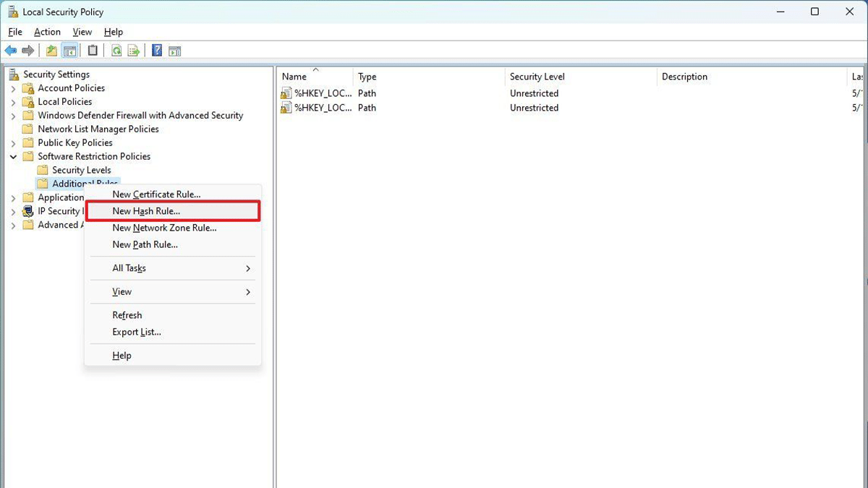Sort by the Security Level column header
Viewport: 868px width, 488px height.
coord(537,77)
